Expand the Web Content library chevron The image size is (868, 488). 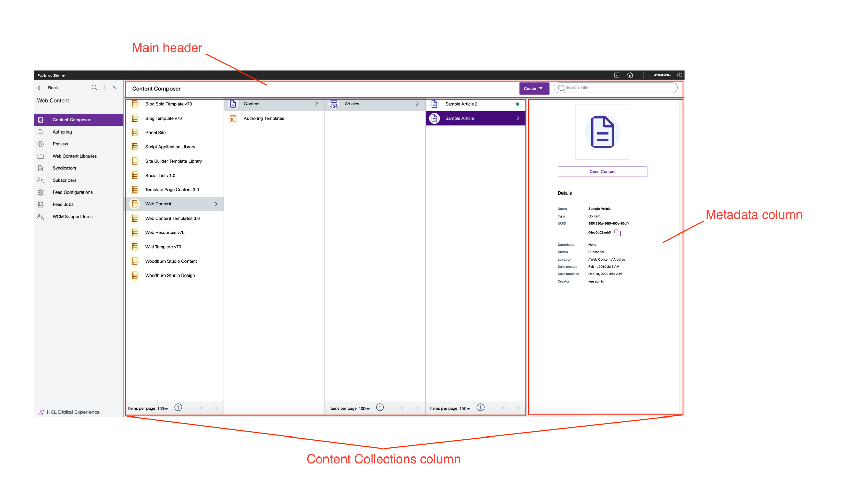(x=216, y=204)
